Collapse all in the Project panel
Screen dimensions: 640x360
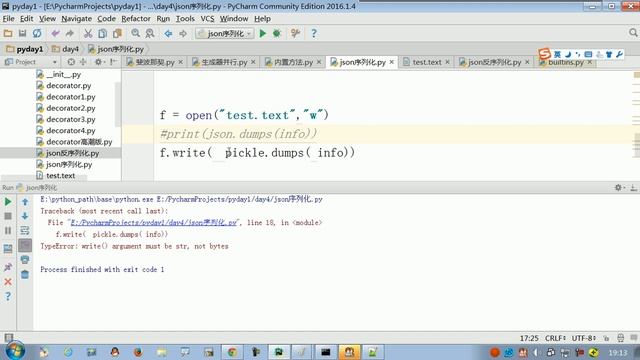point(83,62)
